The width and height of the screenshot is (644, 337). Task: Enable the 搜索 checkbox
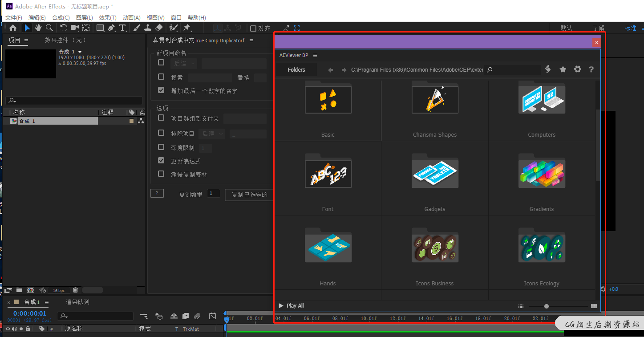pyautogui.click(x=161, y=77)
